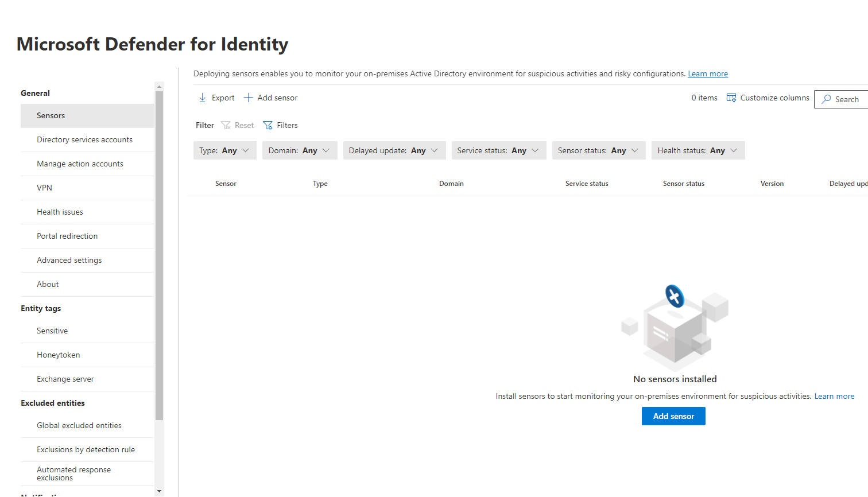Click the Reset filter icon
The height and width of the screenshot is (497, 868).
point(226,125)
